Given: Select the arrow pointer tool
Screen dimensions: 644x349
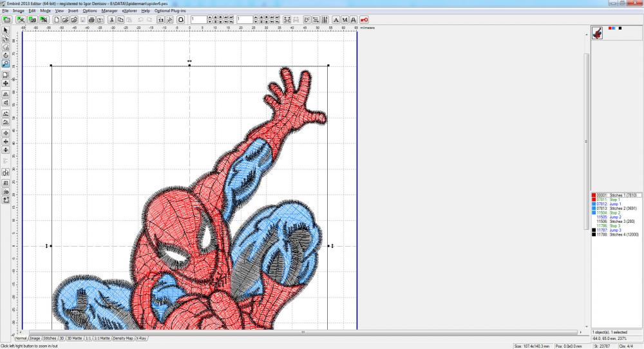Looking at the screenshot, I should (x=5, y=30).
